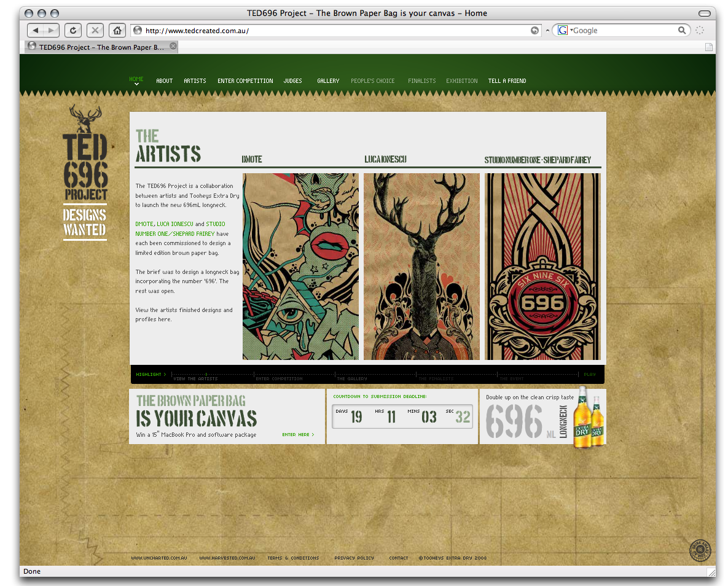Click the page icon at tab bar's right end
This screenshot has height=586, width=728.
708,47
